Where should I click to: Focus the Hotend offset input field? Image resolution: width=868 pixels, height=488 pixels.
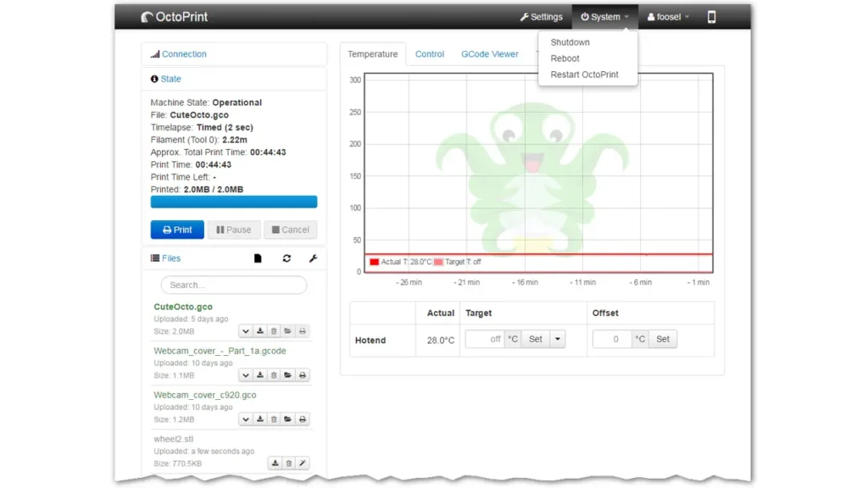612,339
